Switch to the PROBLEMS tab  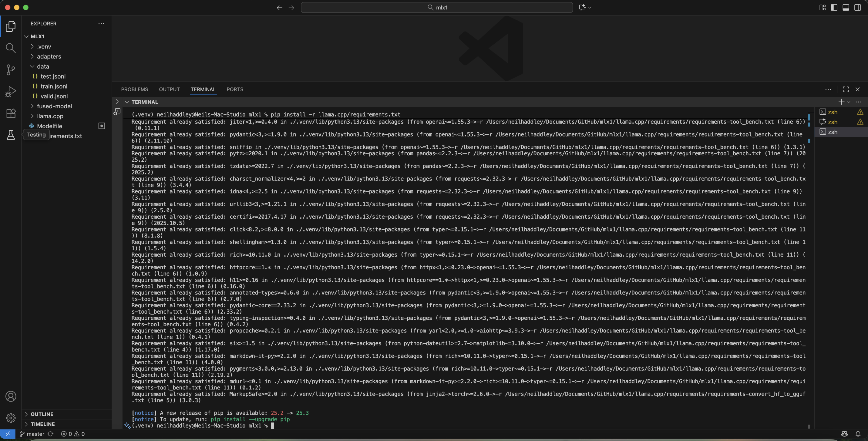click(134, 89)
